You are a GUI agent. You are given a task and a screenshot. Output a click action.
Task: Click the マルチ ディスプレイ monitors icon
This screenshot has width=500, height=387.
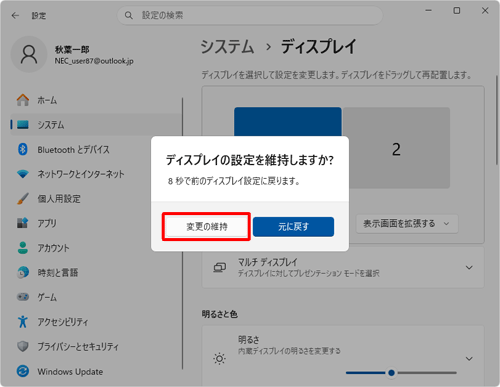coord(220,267)
